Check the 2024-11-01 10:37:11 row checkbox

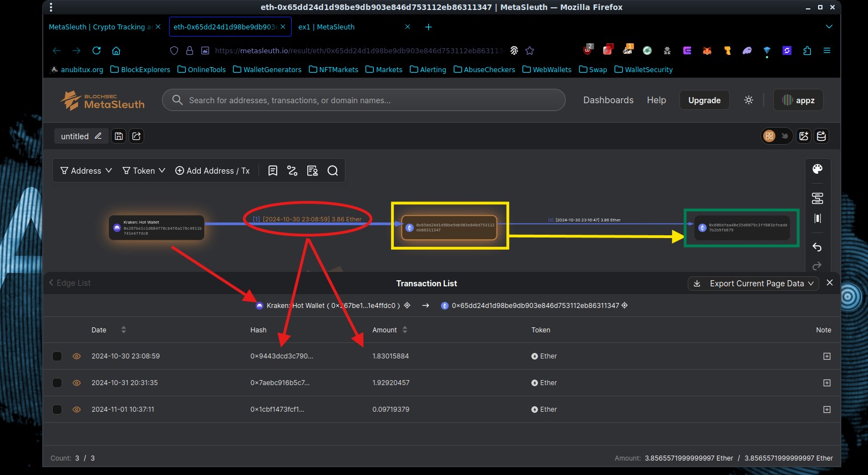(x=57, y=410)
